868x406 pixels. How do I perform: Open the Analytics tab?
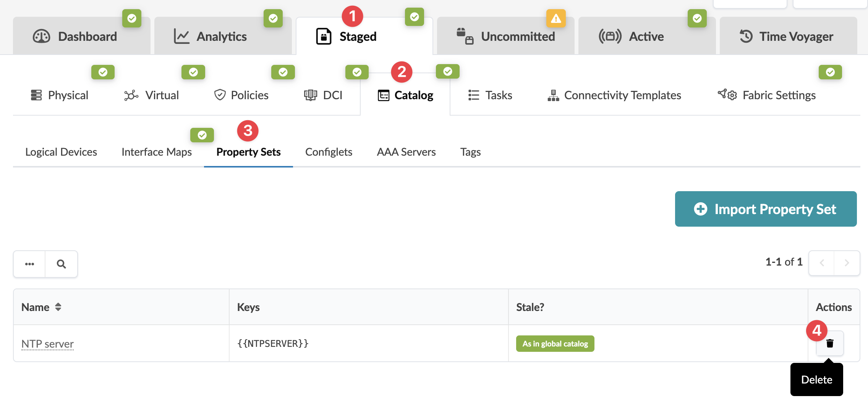[211, 37]
